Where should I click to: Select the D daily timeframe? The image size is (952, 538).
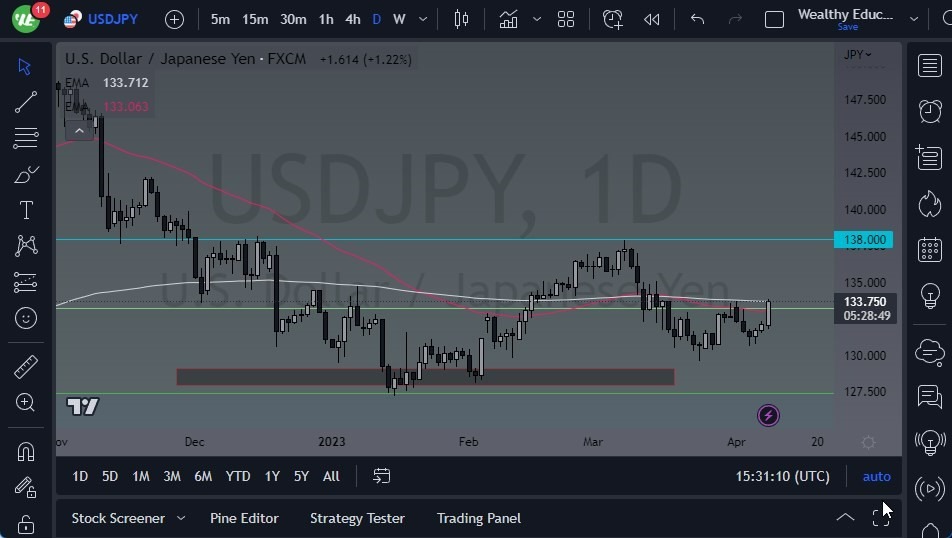[x=376, y=19]
